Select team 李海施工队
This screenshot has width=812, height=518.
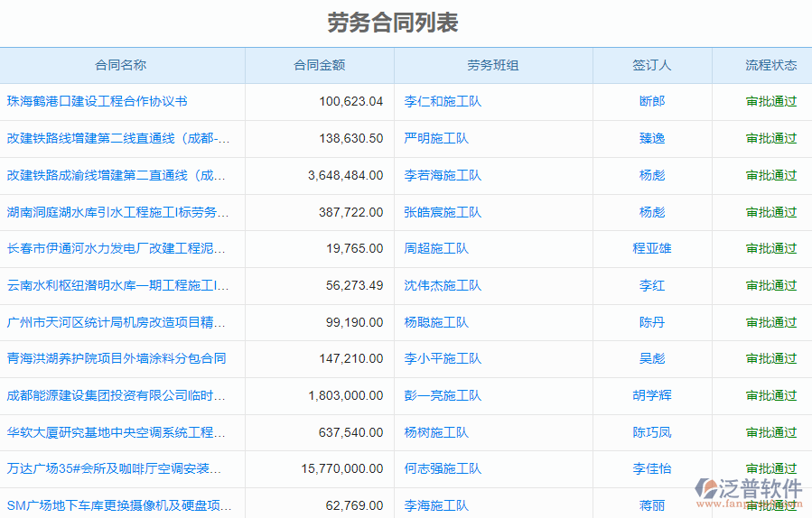pyautogui.click(x=436, y=505)
